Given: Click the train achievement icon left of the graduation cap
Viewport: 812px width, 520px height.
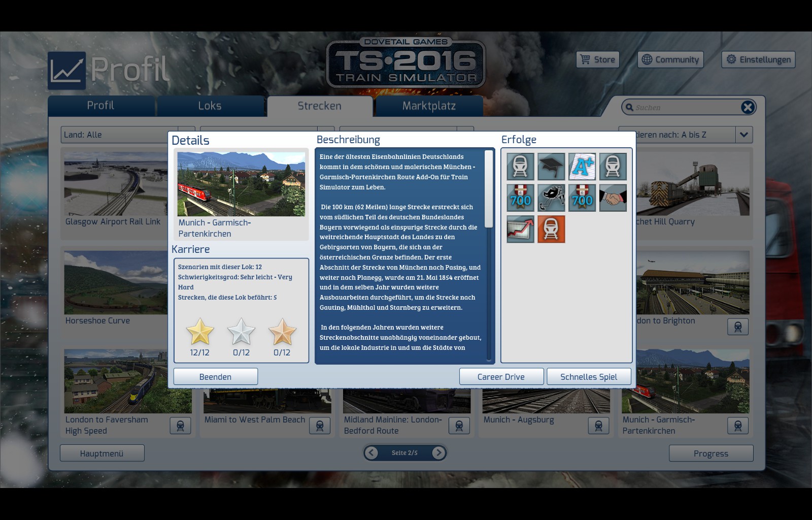Looking at the screenshot, I should 520,167.
